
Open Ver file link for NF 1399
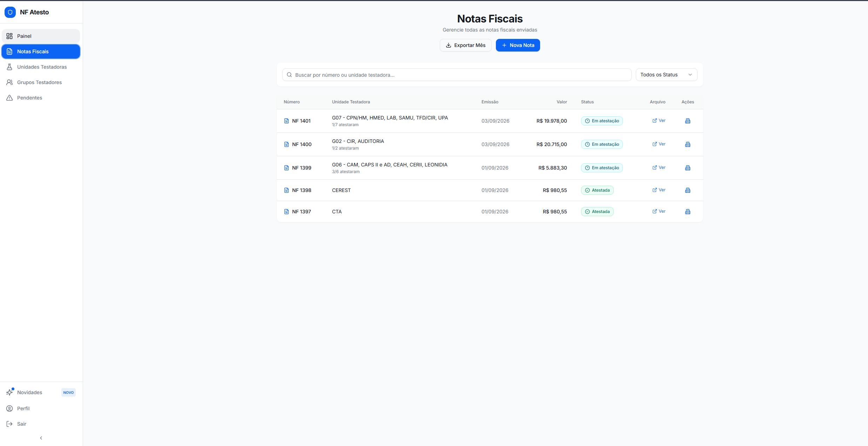point(659,167)
